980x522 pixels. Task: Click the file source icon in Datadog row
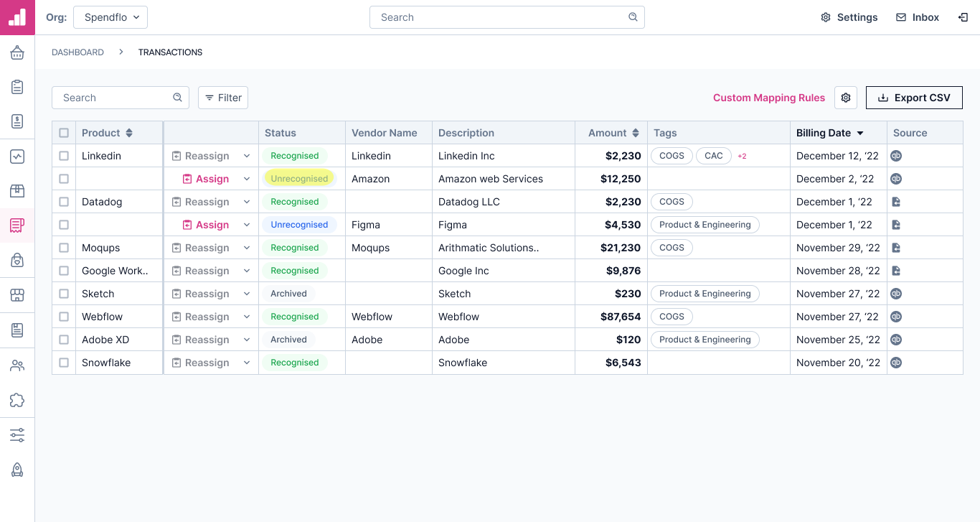896,202
